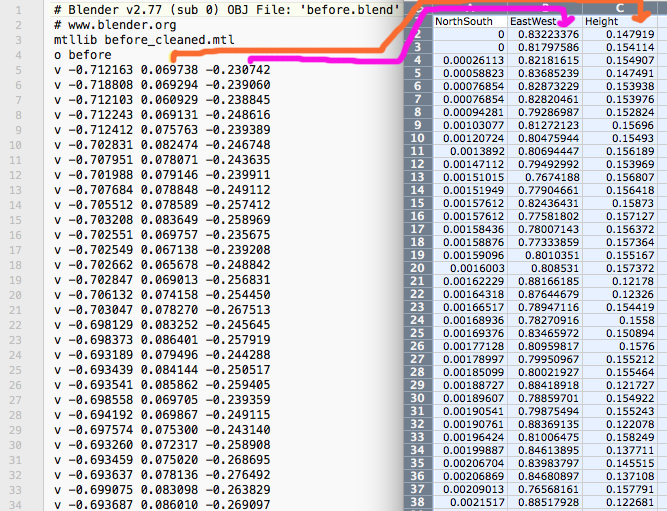The image size is (667, 511).
Task: Select row 21 header in spreadsheet
Action: [418, 282]
